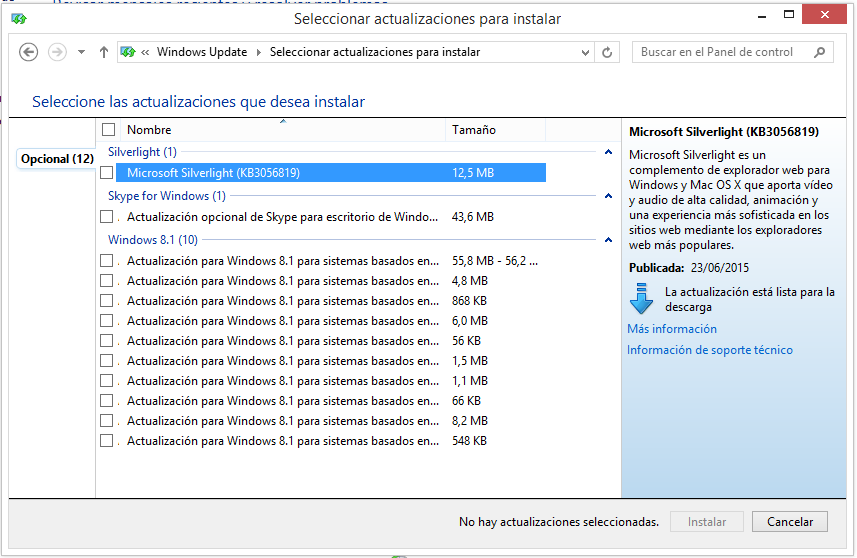Select the update row sized 1,1 MB
The image size is (857, 558).
point(331,381)
